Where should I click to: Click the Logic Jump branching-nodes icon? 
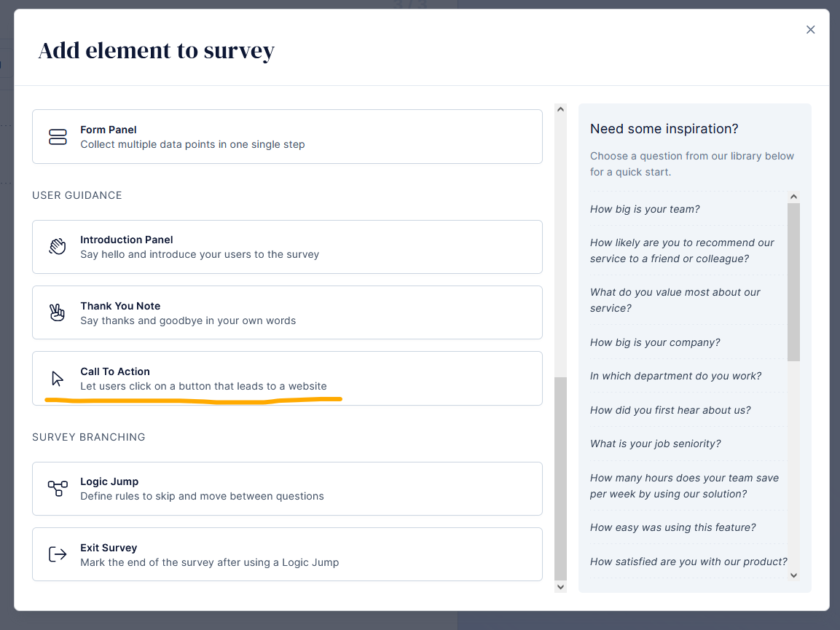(58, 488)
